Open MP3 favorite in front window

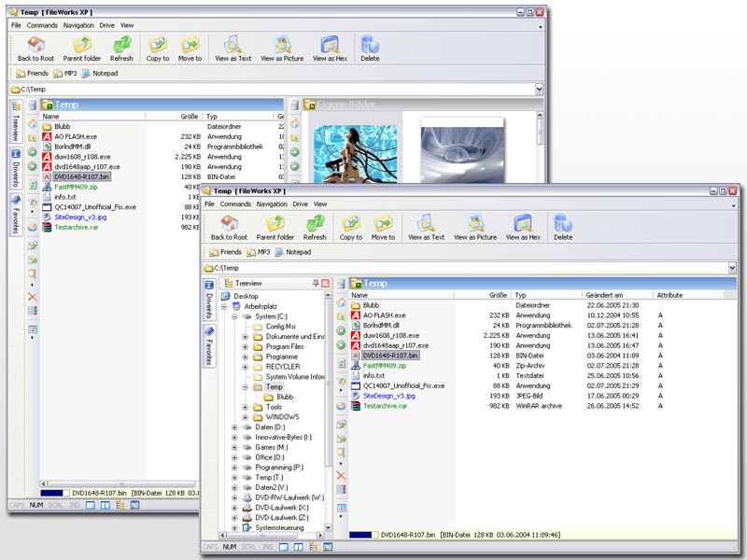point(259,252)
